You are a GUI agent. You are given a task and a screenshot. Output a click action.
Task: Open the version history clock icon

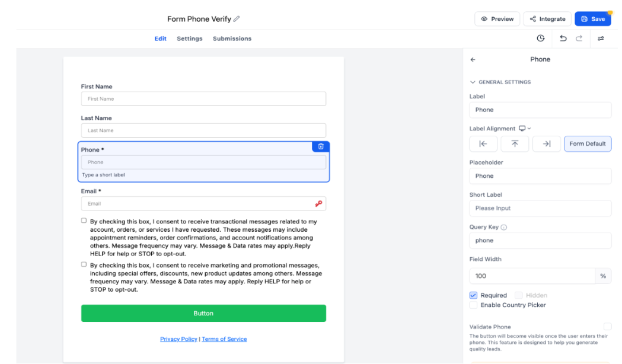click(x=540, y=39)
